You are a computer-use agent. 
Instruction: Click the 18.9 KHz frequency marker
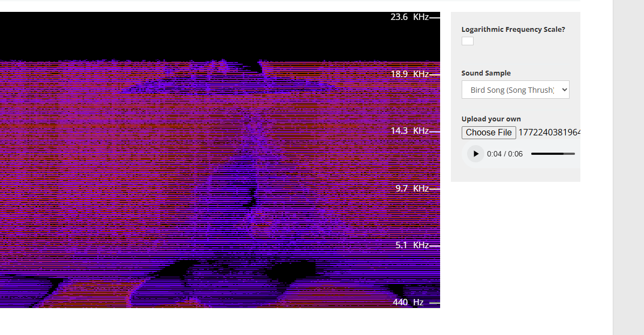coord(409,74)
